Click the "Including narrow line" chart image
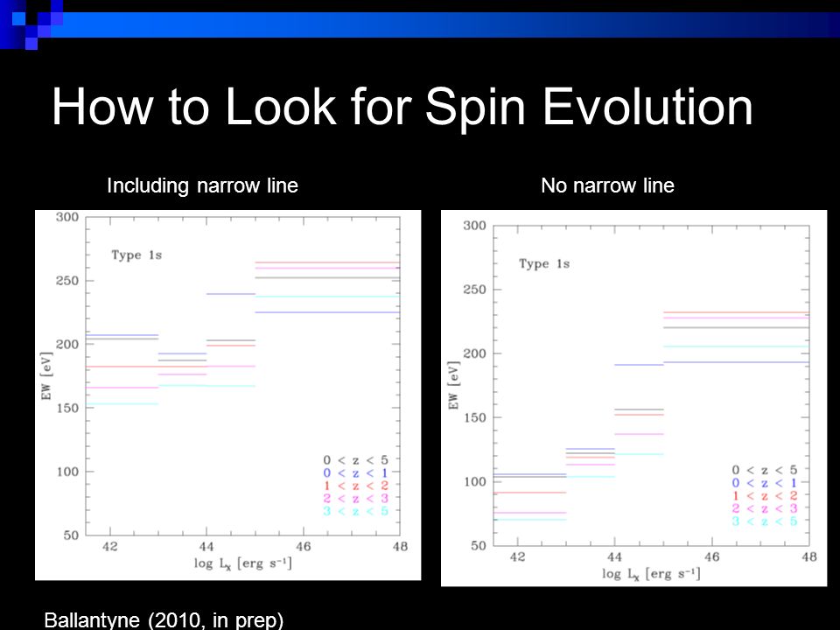840x630 pixels. (227, 395)
